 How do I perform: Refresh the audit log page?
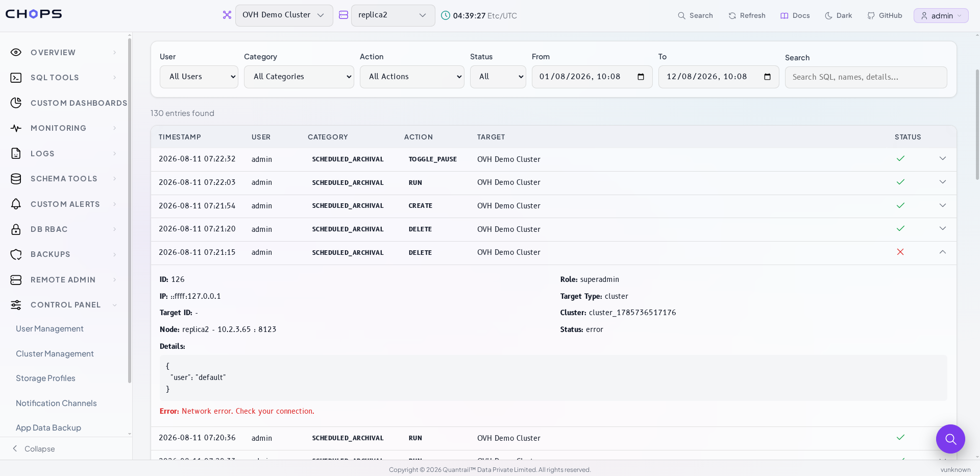[747, 15]
